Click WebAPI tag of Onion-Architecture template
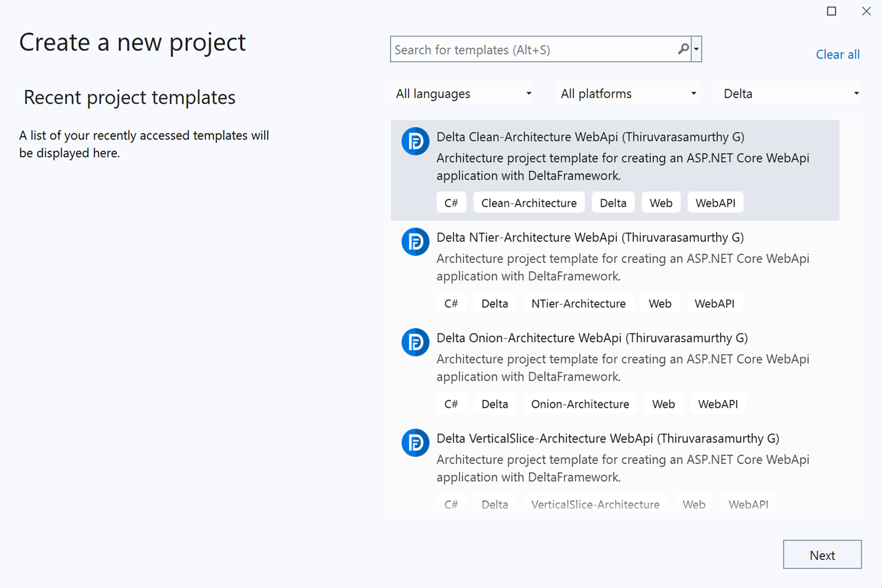The width and height of the screenshot is (882, 588). pos(718,404)
